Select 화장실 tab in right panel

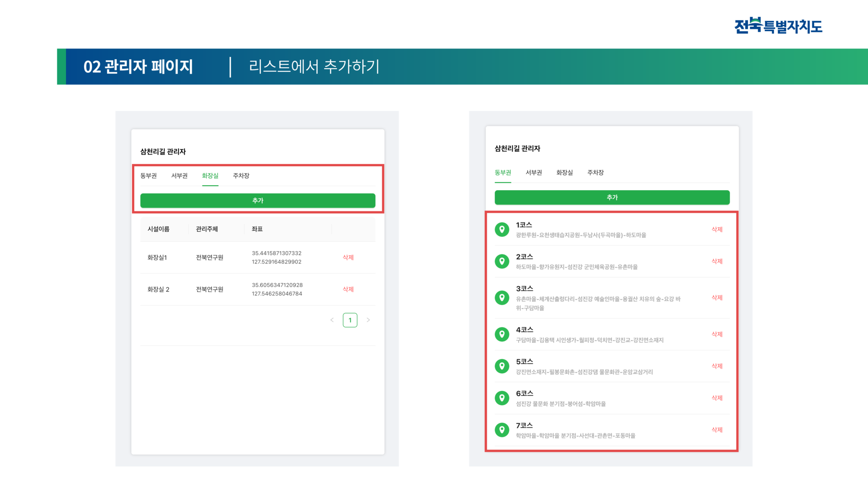pyautogui.click(x=564, y=173)
